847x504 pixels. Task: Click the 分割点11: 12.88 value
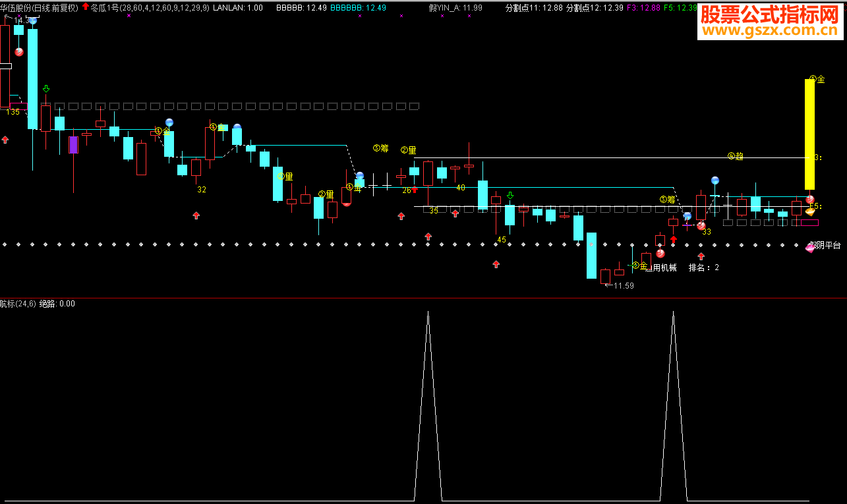tap(534, 8)
